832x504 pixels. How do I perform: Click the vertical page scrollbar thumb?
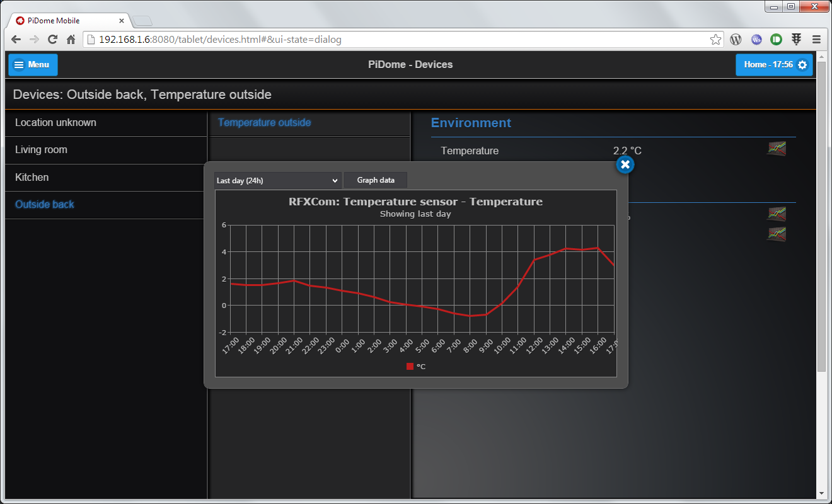pos(821,215)
